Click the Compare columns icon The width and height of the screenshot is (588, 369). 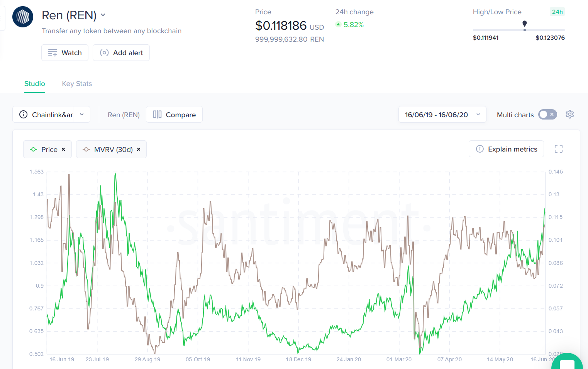157,114
